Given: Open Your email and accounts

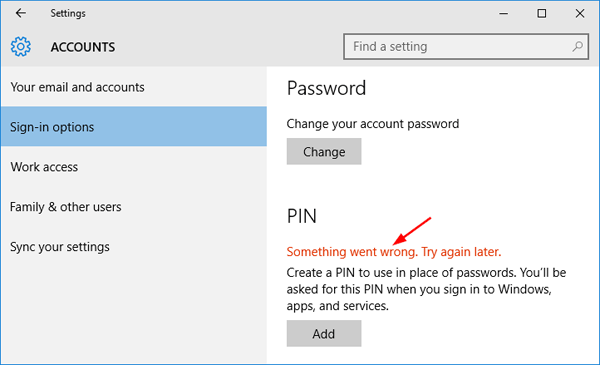Looking at the screenshot, I should (x=134, y=87).
